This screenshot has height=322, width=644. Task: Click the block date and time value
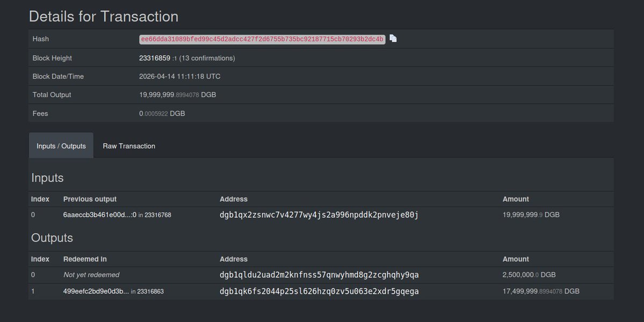tap(179, 76)
